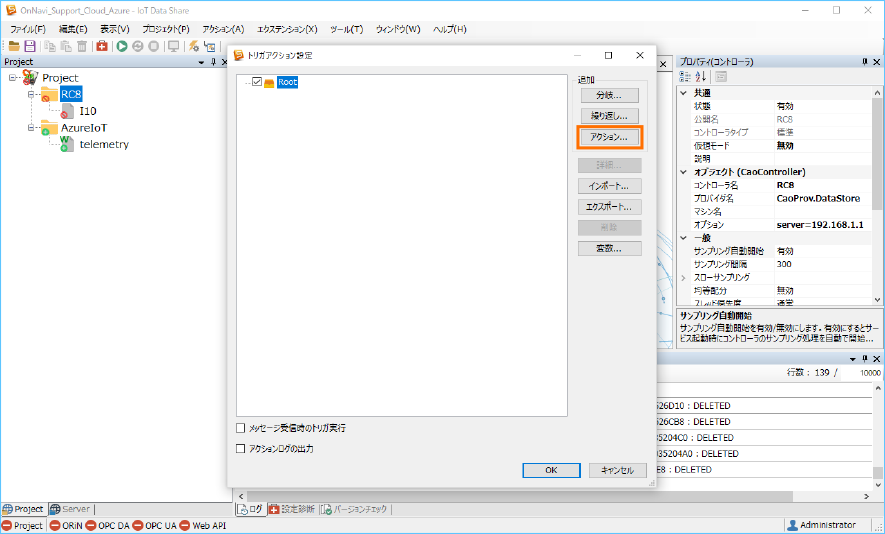The image size is (885, 534).
Task: Click the red diagnostics kit toolbar icon
Action: 102,46
